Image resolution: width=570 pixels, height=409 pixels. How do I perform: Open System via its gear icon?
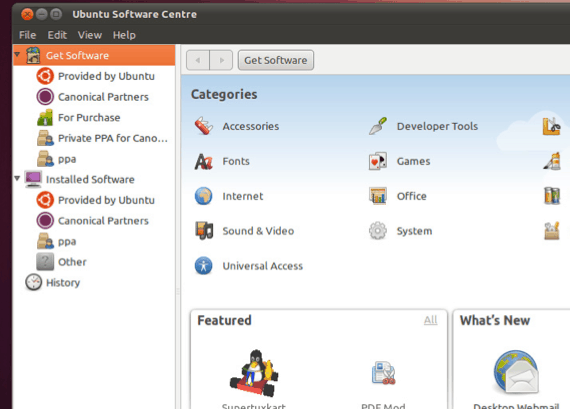378,231
